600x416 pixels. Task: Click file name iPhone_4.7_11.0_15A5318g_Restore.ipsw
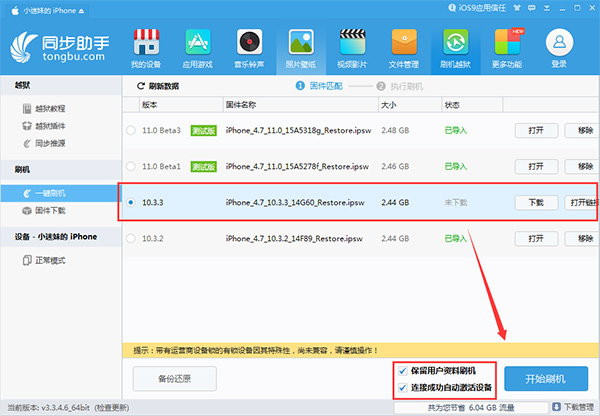298,131
